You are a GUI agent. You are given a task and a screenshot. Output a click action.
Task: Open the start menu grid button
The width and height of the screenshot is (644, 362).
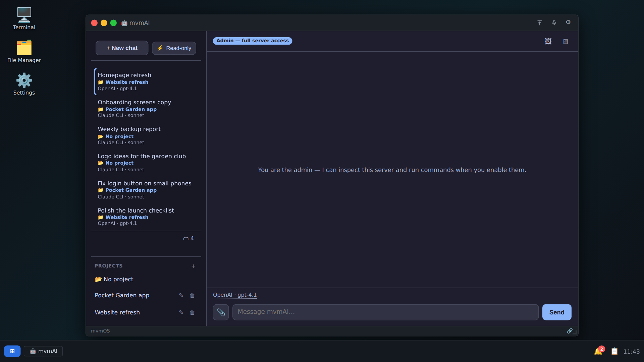12,351
